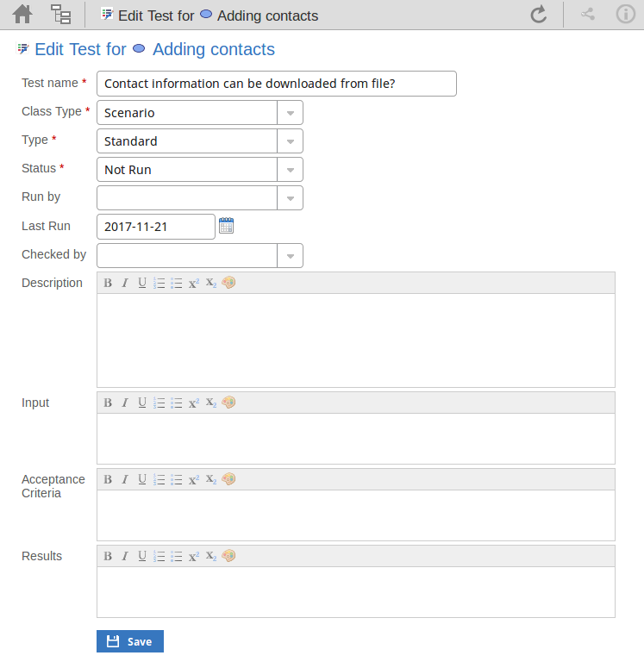Toggle underline in Results toolbar
The height and width of the screenshot is (668, 644).
click(x=142, y=556)
